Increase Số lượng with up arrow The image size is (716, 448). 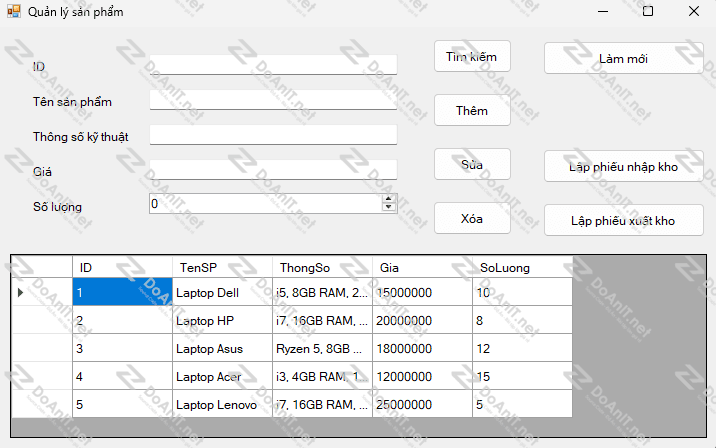point(389,199)
